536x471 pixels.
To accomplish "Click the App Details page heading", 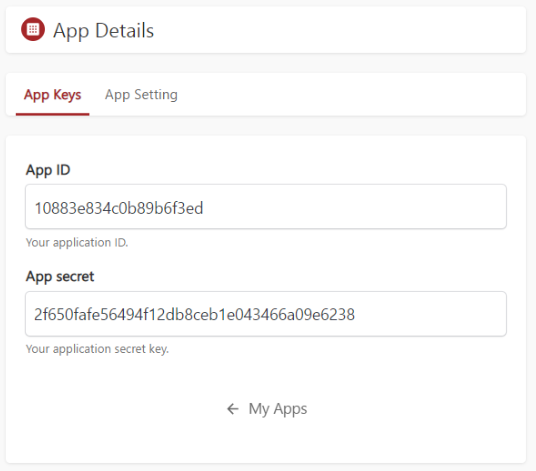I will pyautogui.click(x=104, y=30).
